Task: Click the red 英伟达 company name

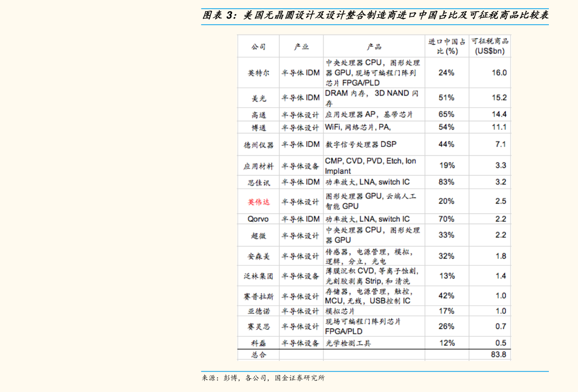Action: (x=258, y=202)
